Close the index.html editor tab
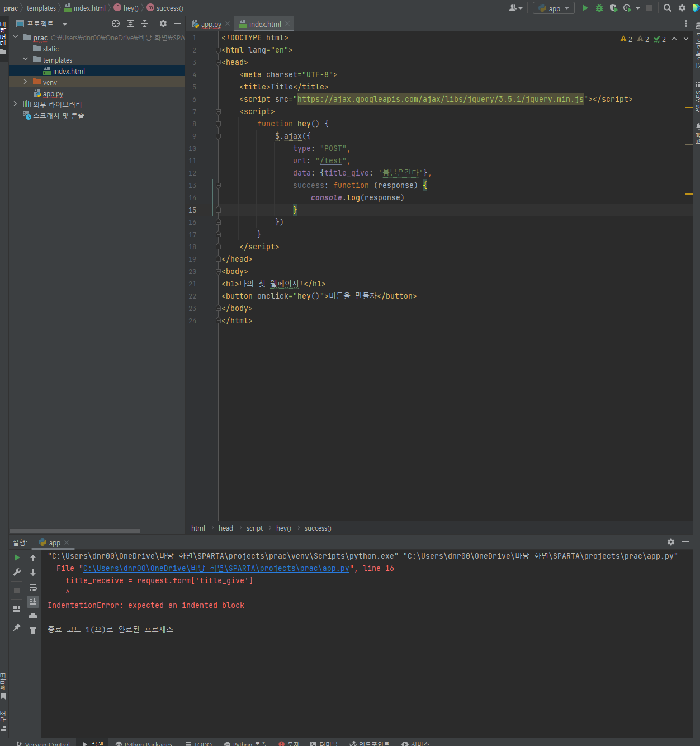Viewport: 700px width, 746px height. [287, 23]
